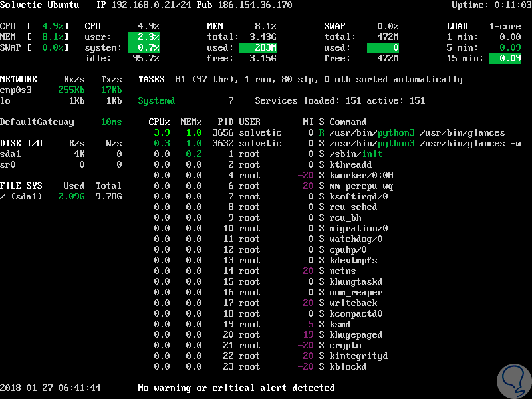The image size is (532, 399).
Task: Click the MEM total 3.43G value
Action: click(263, 37)
